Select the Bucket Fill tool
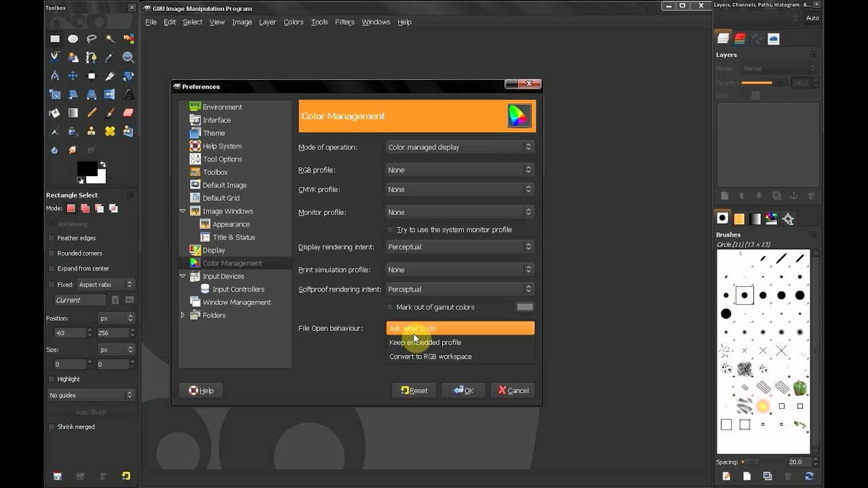Screen dimensions: 868x488 tap(54, 113)
